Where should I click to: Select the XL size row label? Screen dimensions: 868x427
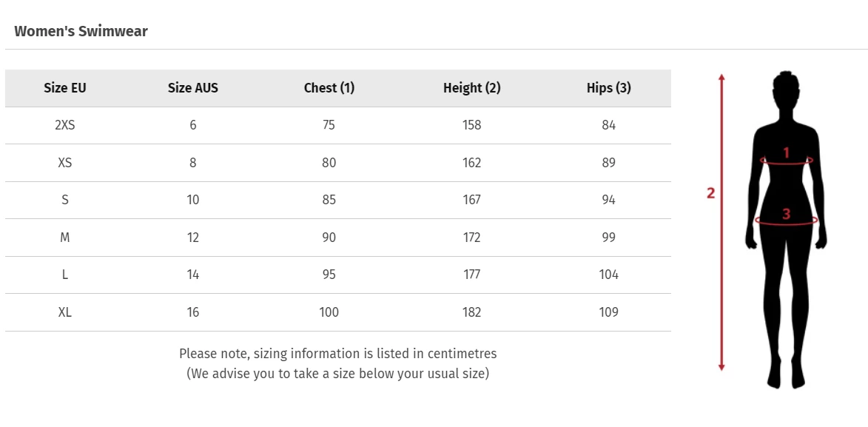point(65,312)
